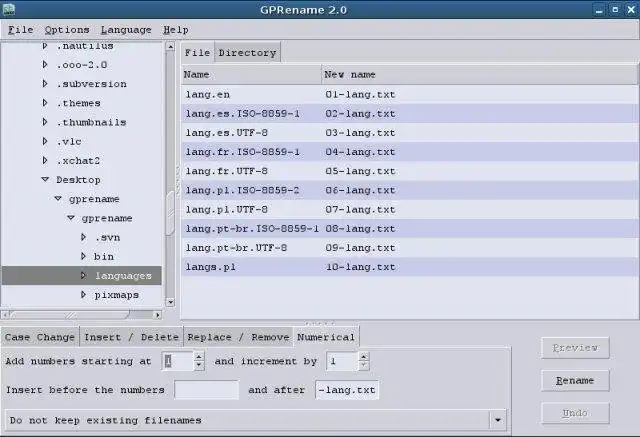Select the lang.pt-br.UTF-8 file row
Screen dimensions: 640x437
[x=410, y=248]
